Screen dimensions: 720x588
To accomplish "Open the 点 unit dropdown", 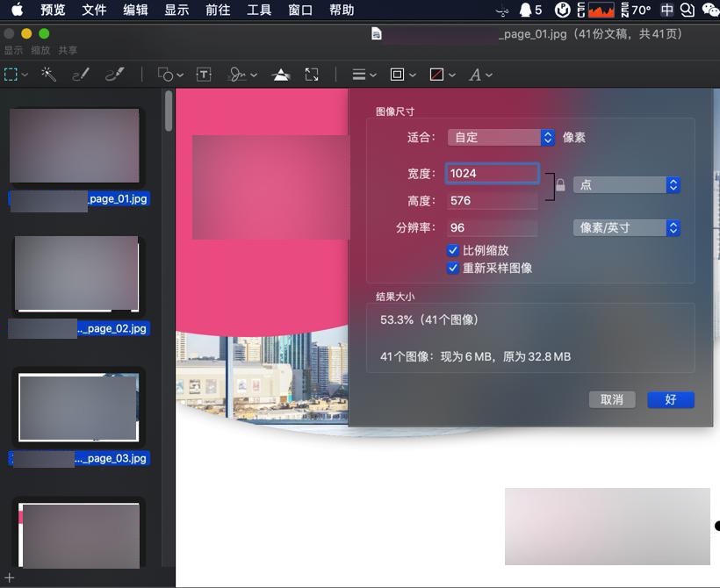I will coord(626,185).
